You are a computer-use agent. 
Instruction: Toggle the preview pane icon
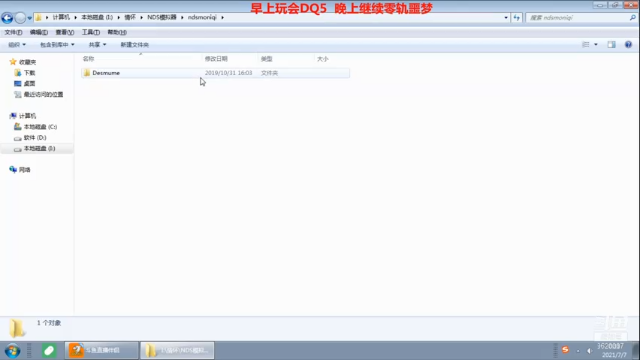pos(611,44)
